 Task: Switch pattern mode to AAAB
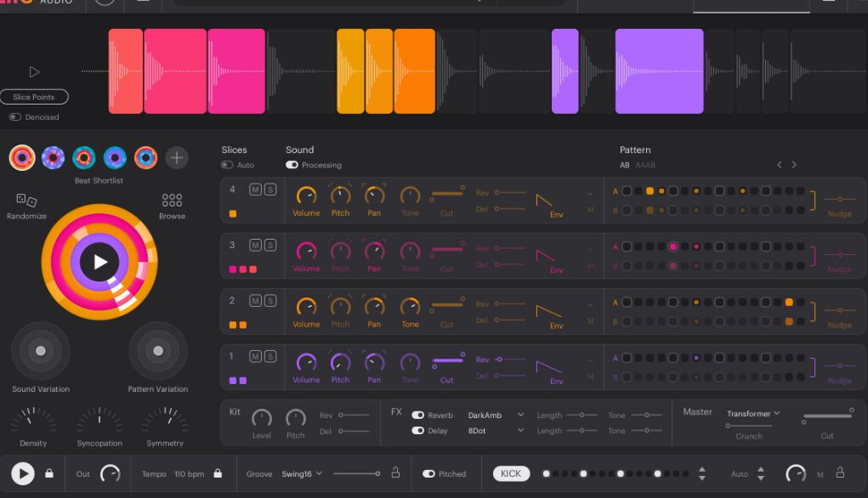[x=645, y=165]
